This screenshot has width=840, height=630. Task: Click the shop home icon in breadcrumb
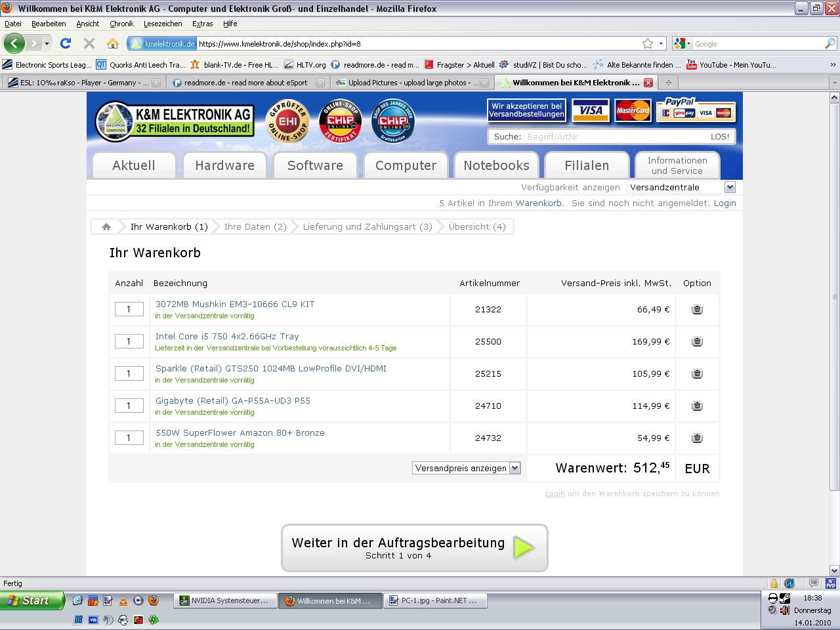click(x=106, y=227)
